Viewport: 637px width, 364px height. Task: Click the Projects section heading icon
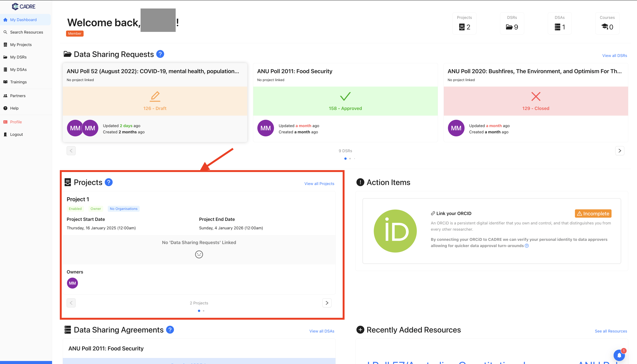click(x=68, y=182)
